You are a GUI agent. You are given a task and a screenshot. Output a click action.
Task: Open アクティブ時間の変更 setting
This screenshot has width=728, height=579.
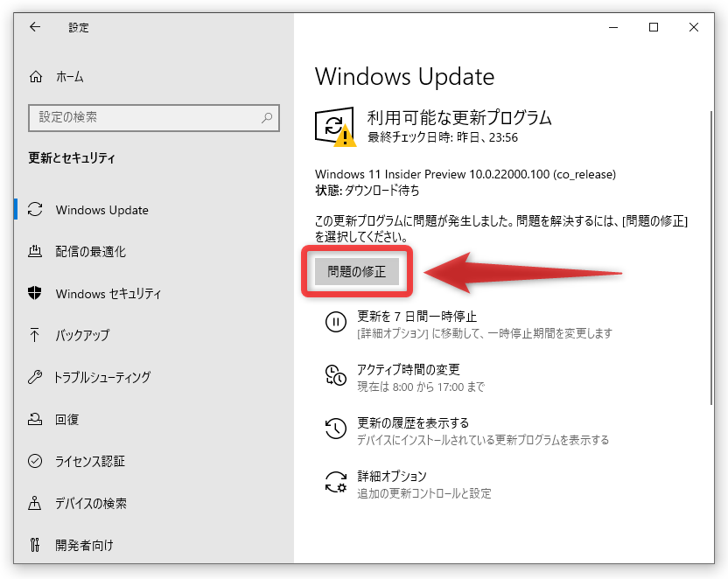[x=408, y=369]
